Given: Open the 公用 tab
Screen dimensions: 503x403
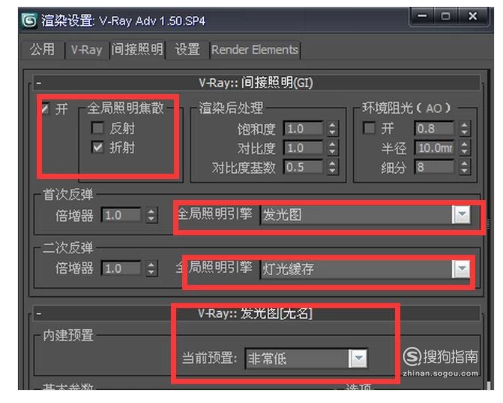Looking at the screenshot, I should coord(42,50).
